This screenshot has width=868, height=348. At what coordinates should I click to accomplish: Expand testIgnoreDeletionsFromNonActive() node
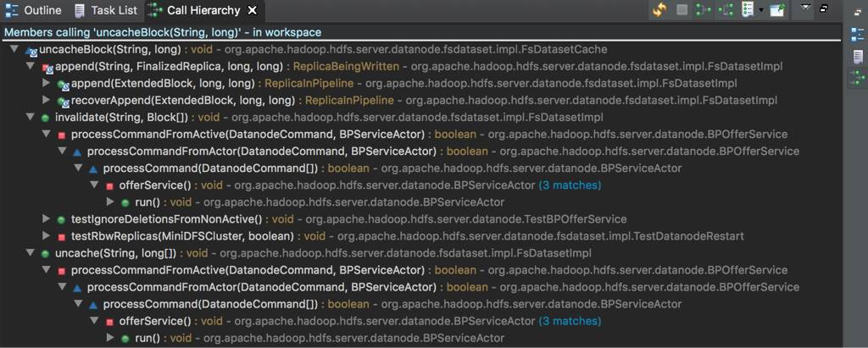[x=47, y=219]
